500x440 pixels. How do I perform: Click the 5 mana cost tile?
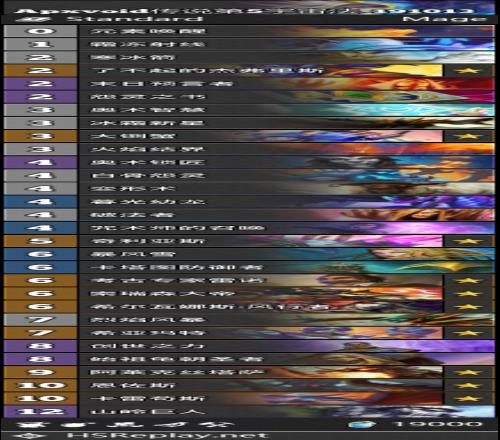(40, 241)
